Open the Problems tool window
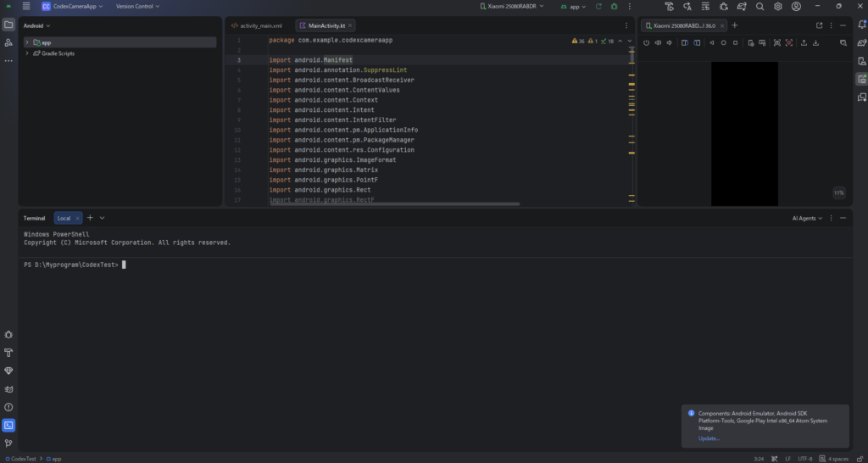 click(8, 407)
